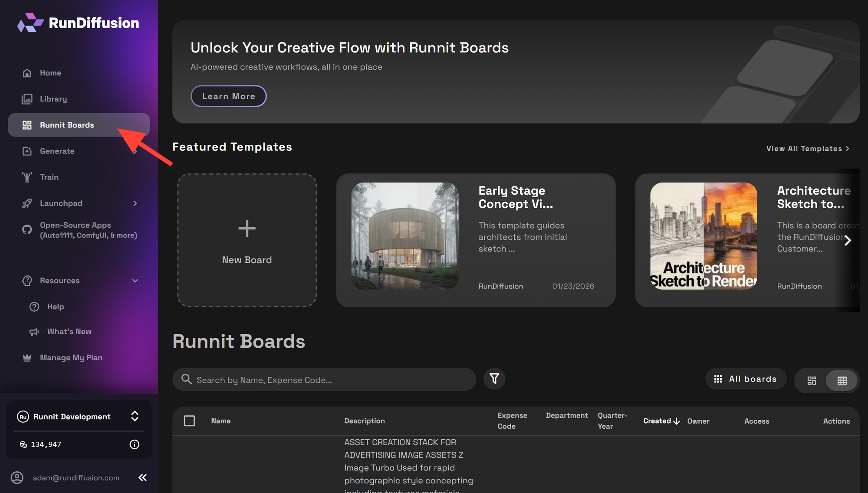This screenshot has height=493, width=868.
Task: Open the All boards dropdown
Action: coord(746,379)
